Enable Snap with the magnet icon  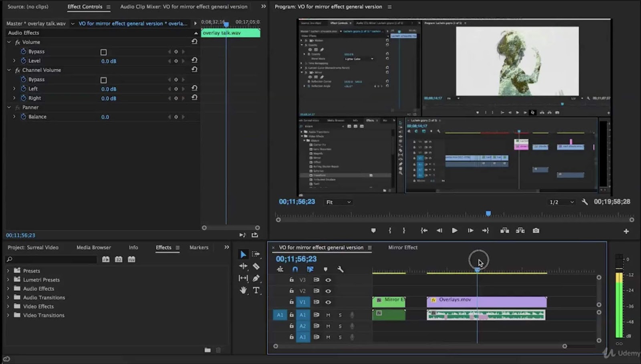click(295, 269)
